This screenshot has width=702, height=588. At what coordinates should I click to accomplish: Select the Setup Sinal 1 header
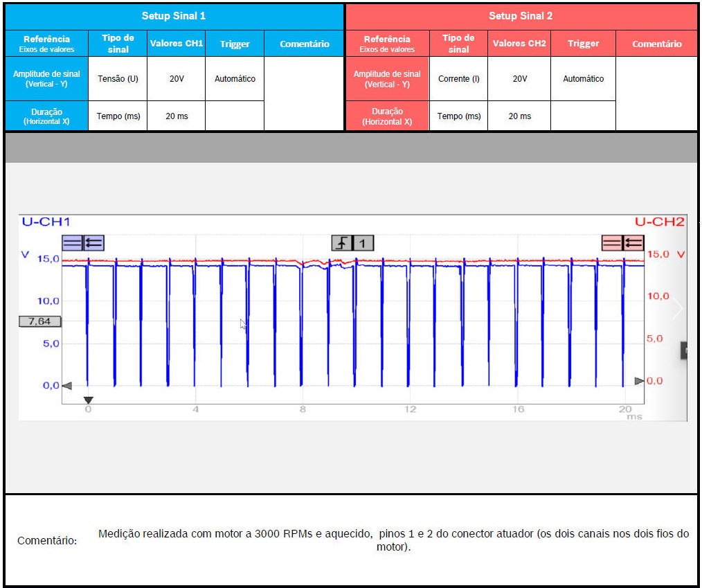point(174,16)
